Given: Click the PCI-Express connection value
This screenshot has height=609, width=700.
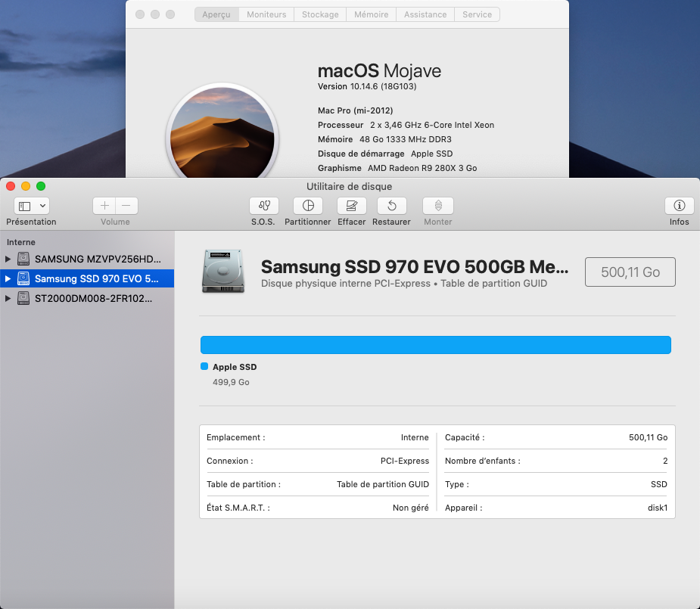Looking at the screenshot, I should [x=404, y=461].
